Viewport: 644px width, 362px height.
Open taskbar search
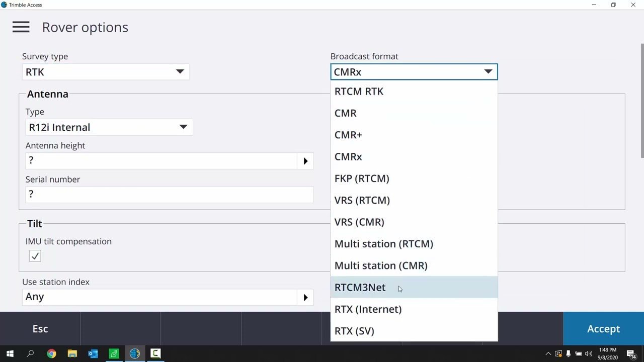click(30, 353)
